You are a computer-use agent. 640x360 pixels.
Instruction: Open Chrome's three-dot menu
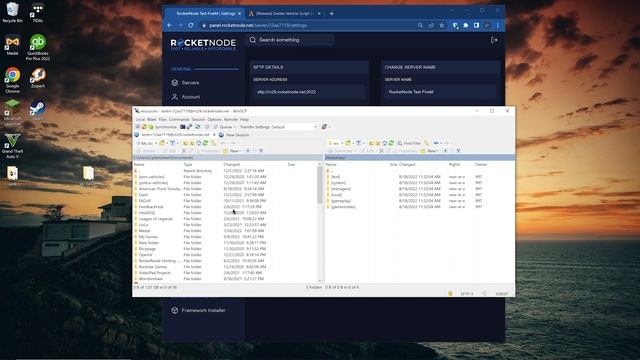coord(498,25)
